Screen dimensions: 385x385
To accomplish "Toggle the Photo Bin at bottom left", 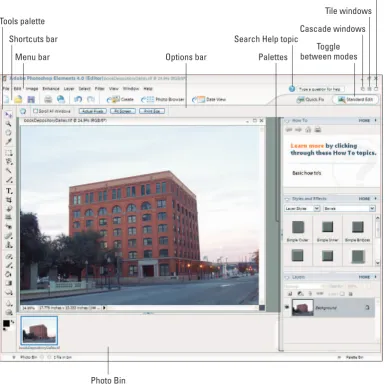I will pyautogui.click(x=26, y=357).
